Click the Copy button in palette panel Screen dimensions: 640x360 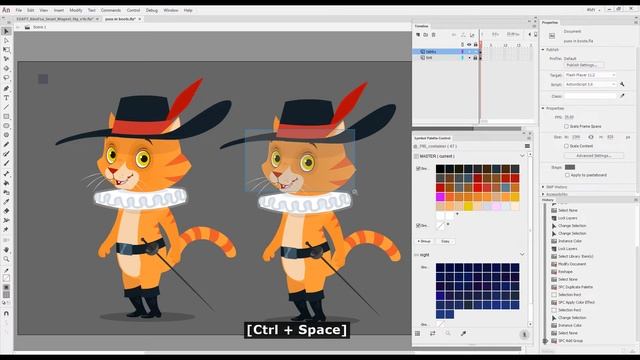pos(445,241)
